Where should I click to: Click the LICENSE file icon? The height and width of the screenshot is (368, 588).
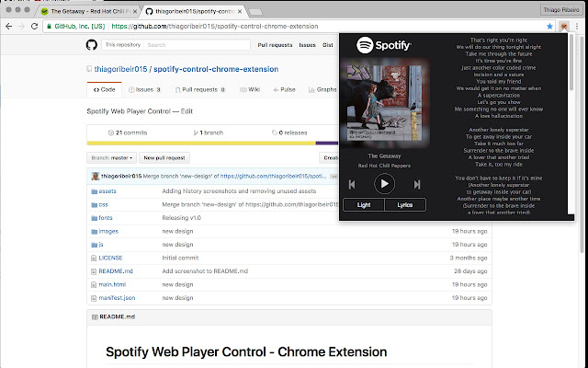click(94, 259)
